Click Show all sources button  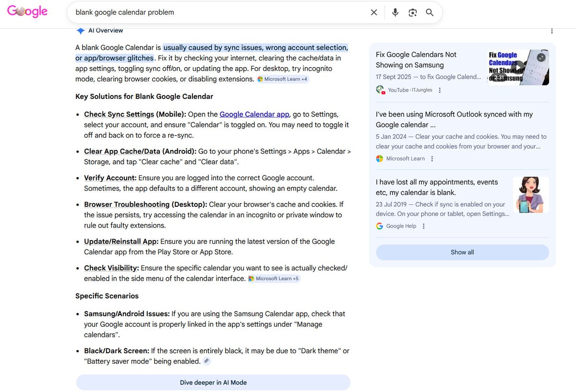462,252
